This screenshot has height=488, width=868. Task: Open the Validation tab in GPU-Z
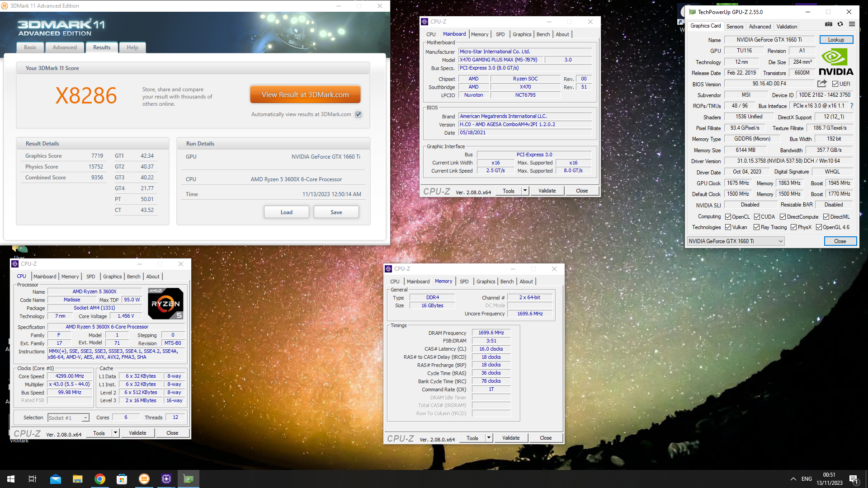point(787,27)
